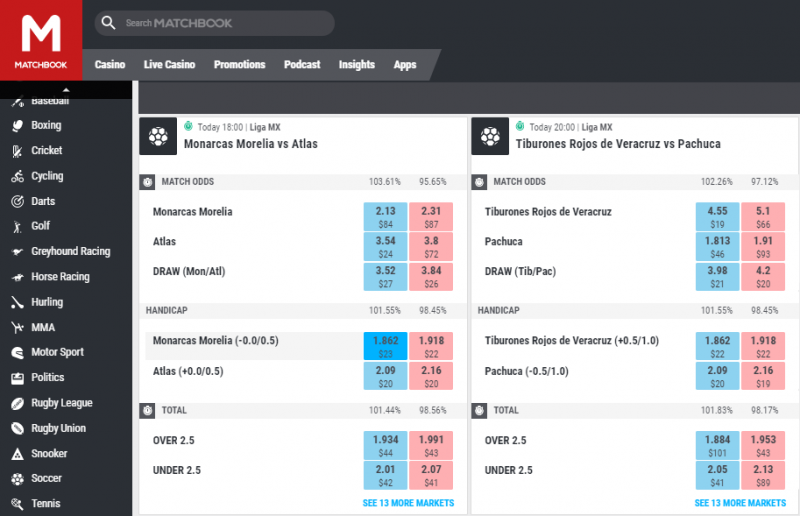The height and width of the screenshot is (516, 800).
Task: Open the Live Casino tab
Action: (x=169, y=65)
